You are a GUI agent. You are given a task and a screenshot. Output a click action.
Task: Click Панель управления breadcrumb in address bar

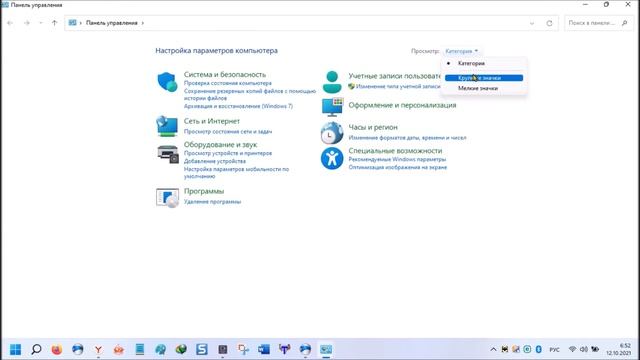[x=111, y=23]
